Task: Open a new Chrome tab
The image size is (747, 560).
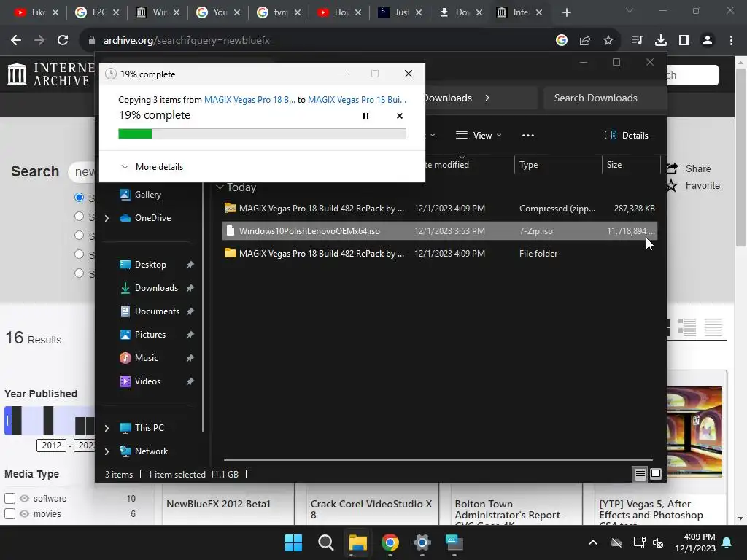Action: (x=566, y=12)
